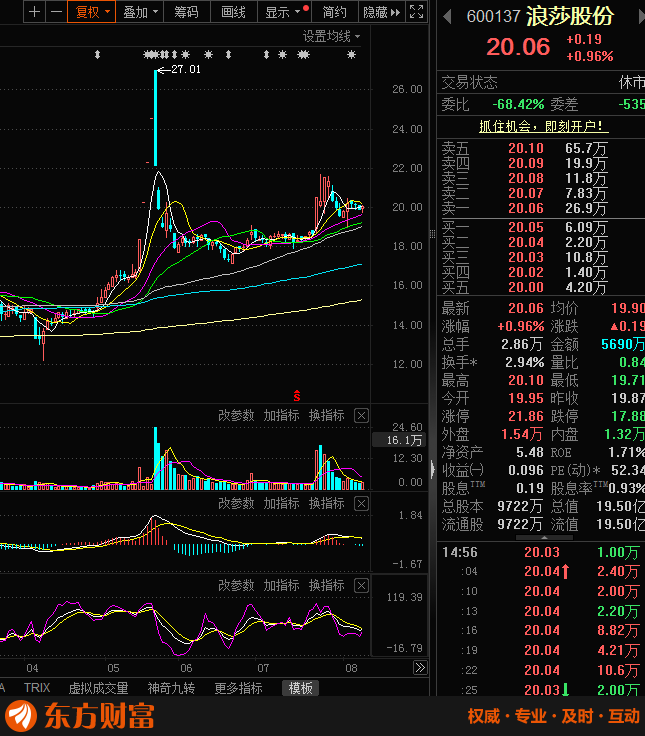Screen dimensions: 645x736
Task: Click the 27.01 high price label
Action: pos(186,69)
